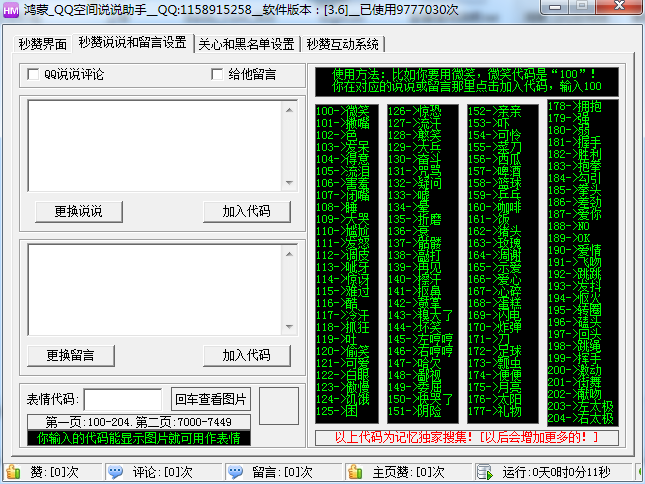The image size is (645, 484).
Task: Click the HM app icon in title bar
Action: [x=11, y=11]
